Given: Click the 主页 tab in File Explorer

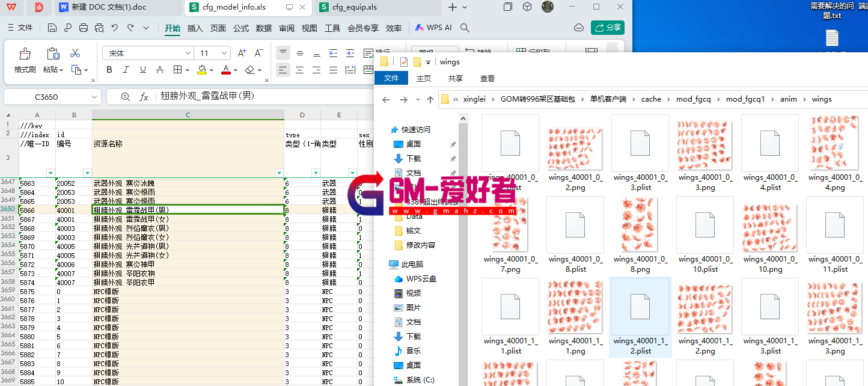Looking at the screenshot, I should [424, 78].
